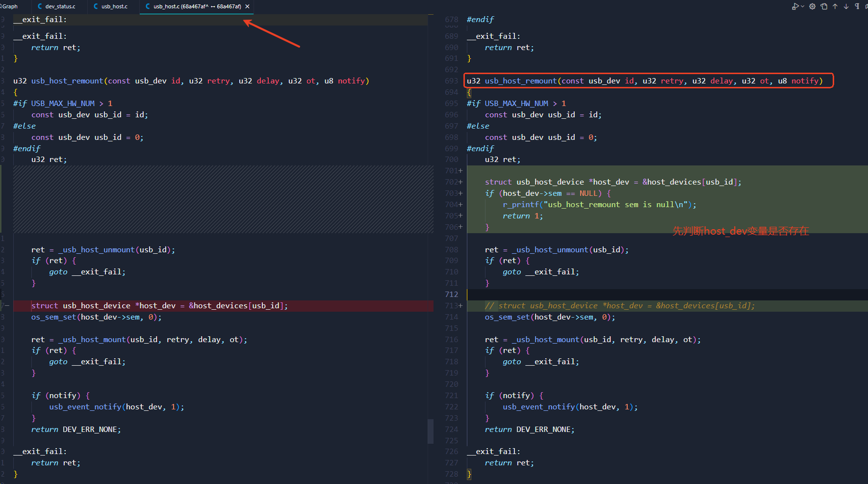Click added line 702 host_dev declaration

(x=613, y=182)
